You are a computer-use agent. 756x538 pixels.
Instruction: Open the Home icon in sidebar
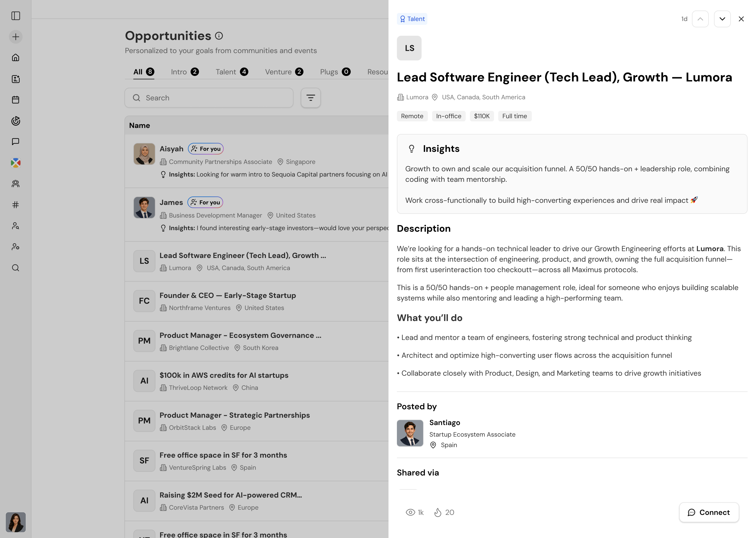click(15, 58)
